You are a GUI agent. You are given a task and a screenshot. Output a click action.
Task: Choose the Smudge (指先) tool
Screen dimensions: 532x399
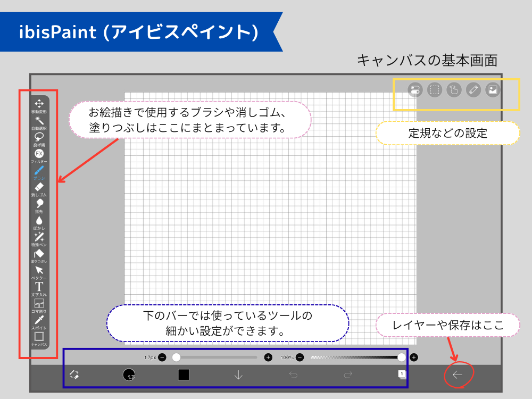tap(39, 204)
